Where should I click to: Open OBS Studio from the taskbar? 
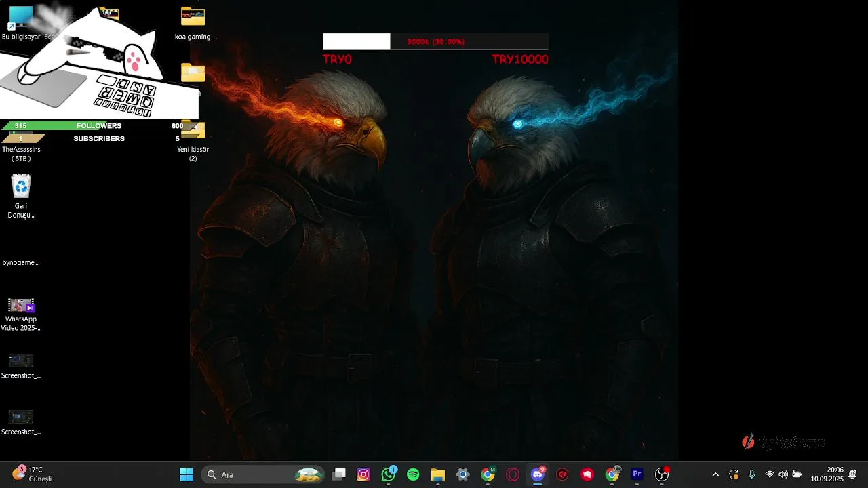point(662,474)
